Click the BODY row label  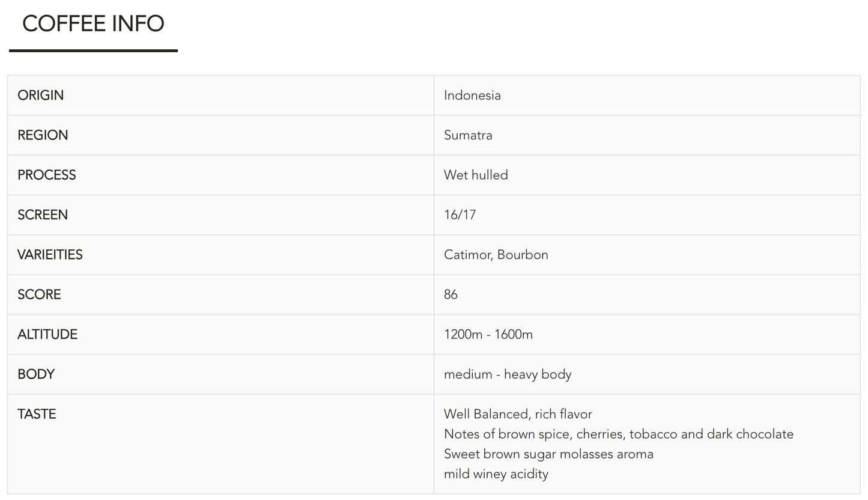tap(36, 374)
